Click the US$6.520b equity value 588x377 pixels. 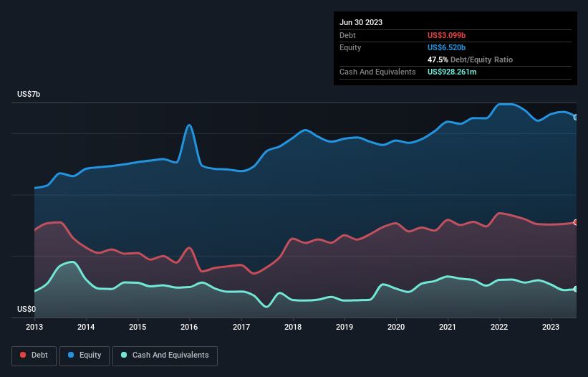[446, 47]
